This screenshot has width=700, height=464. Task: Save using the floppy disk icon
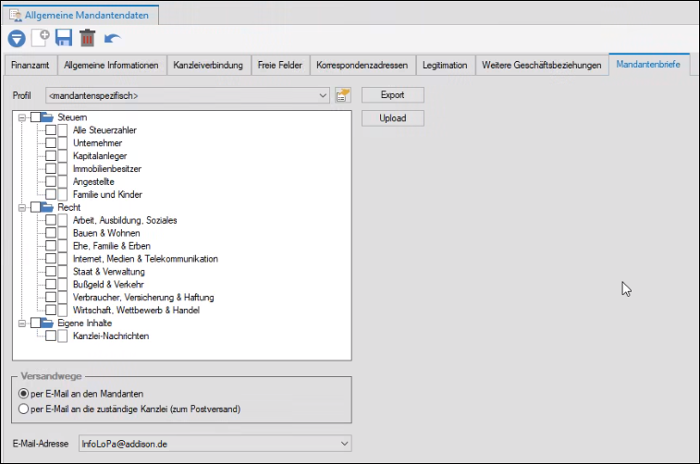tap(64, 38)
